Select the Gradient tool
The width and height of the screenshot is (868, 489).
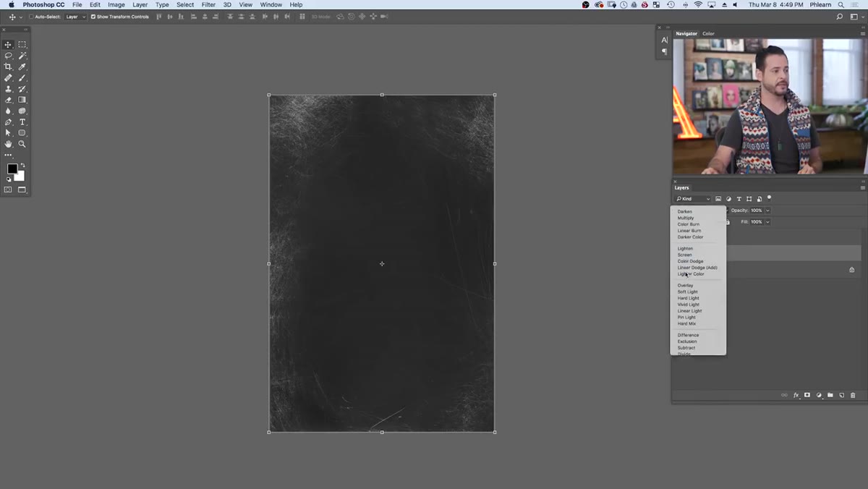tap(22, 100)
